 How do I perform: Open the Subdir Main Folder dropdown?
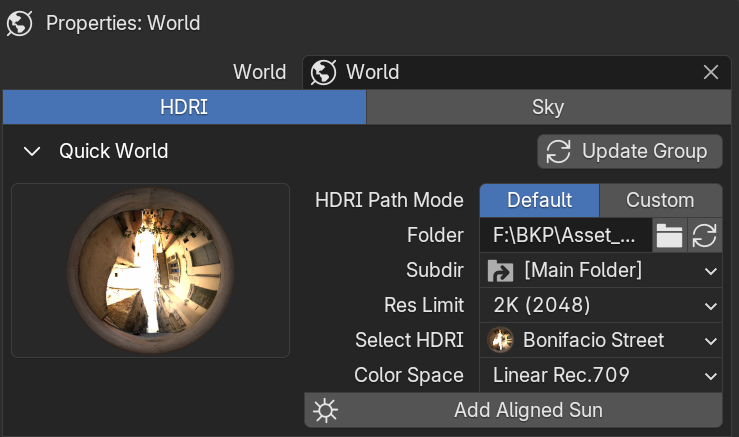pyautogui.click(x=601, y=271)
